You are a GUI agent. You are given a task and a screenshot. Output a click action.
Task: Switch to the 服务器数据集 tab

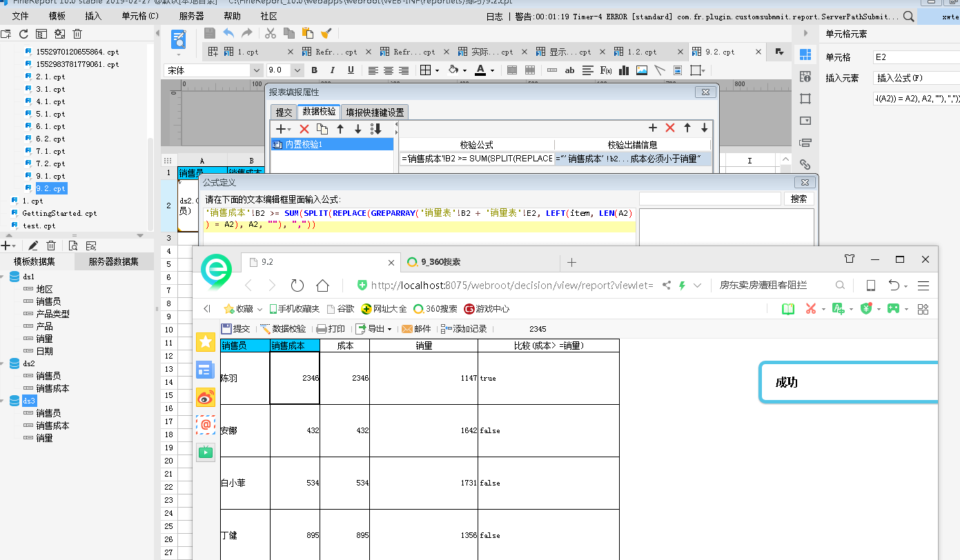[x=113, y=261]
